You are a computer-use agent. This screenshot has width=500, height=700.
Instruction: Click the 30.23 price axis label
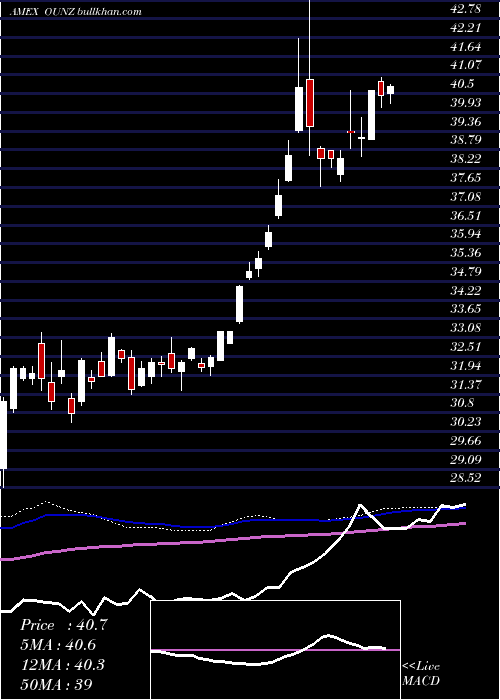pyautogui.click(x=466, y=421)
